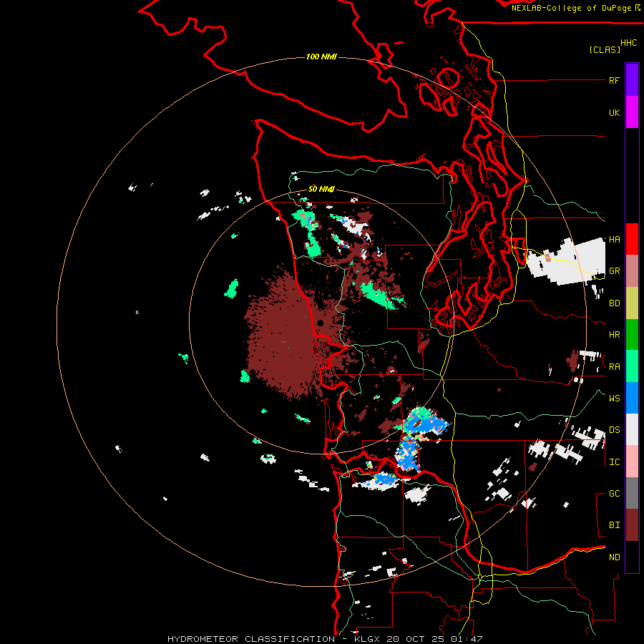Click the WS legend label
This screenshot has width=644, height=644.
[x=614, y=399]
